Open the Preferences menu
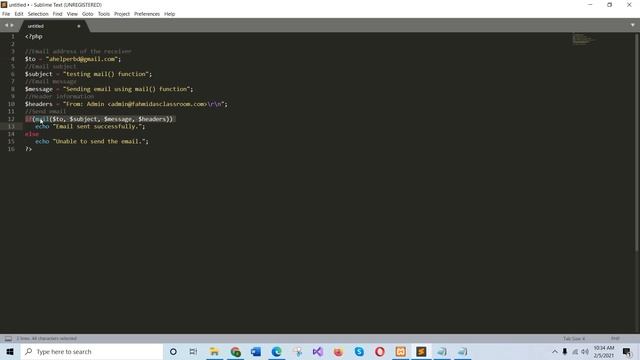Image resolution: width=640 pixels, height=360 pixels. coord(147,14)
